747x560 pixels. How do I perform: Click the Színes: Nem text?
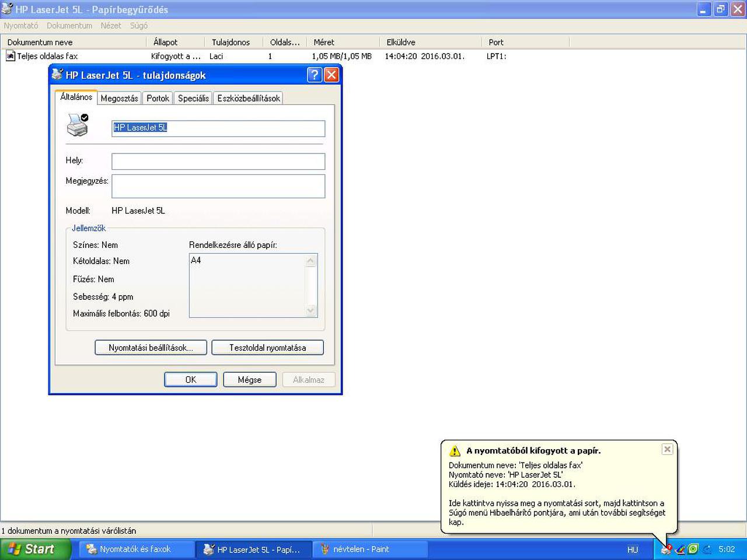[x=96, y=245]
